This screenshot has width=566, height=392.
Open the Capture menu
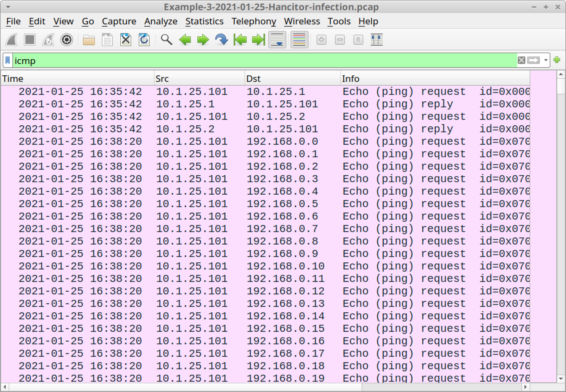click(119, 21)
